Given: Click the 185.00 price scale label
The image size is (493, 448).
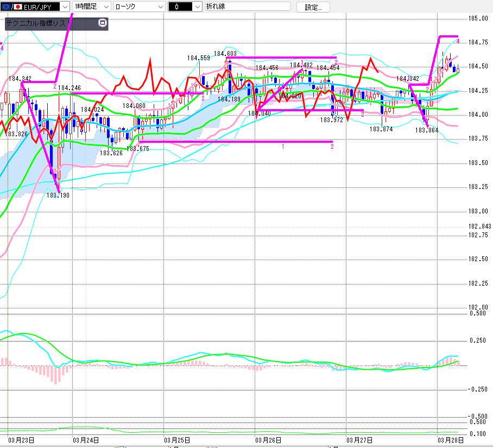Looking at the screenshot, I should coord(478,18).
